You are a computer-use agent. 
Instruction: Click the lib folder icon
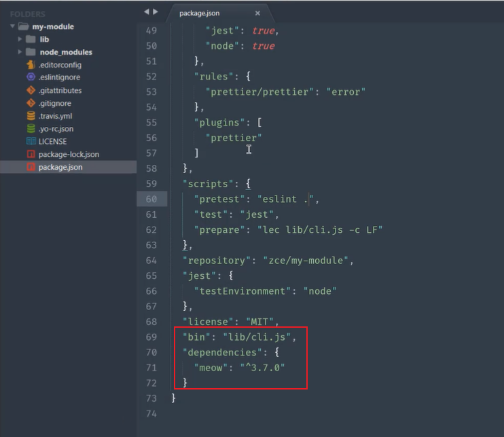(x=31, y=39)
